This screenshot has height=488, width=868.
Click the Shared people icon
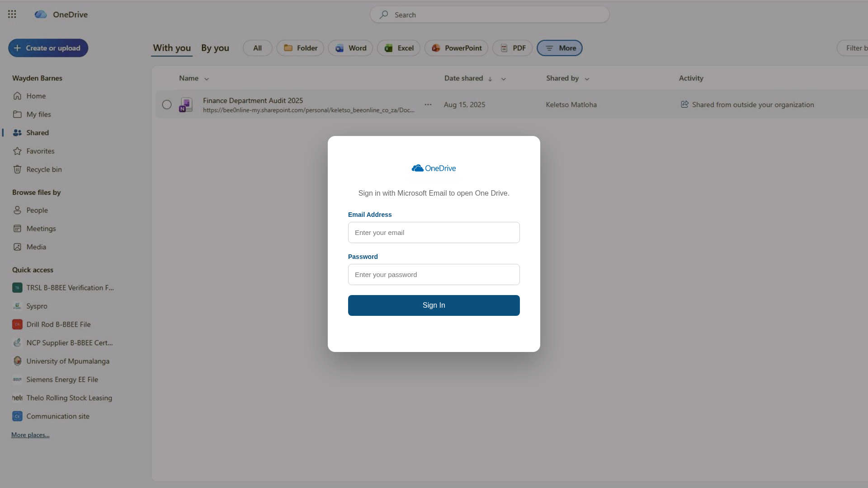pos(17,133)
